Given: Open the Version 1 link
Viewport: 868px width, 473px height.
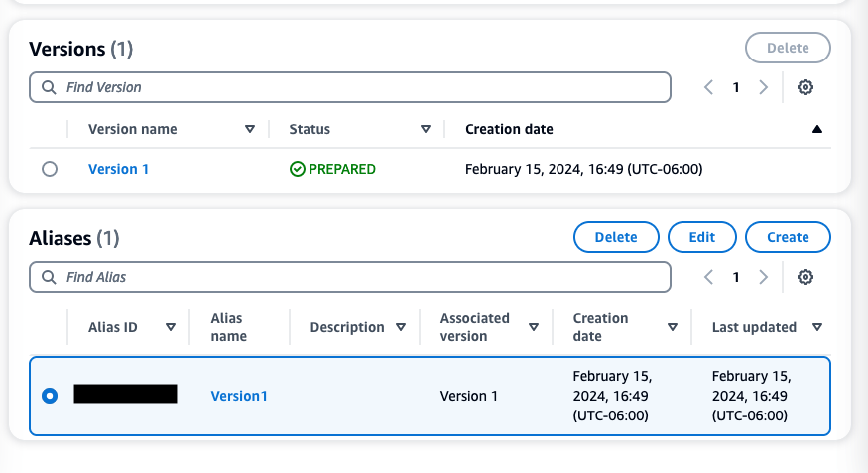Looking at the screenshot, I should (118, 169).
